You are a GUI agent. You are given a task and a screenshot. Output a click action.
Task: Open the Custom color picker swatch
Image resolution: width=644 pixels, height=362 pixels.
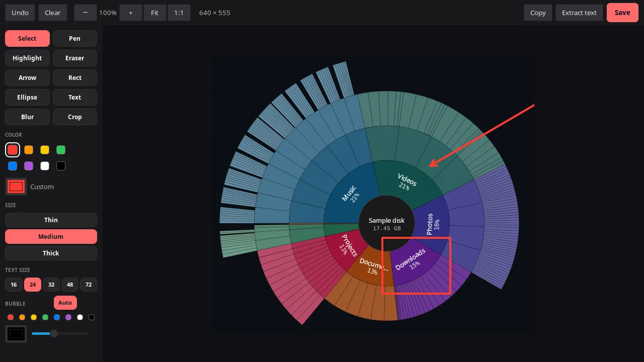point(16,187)
